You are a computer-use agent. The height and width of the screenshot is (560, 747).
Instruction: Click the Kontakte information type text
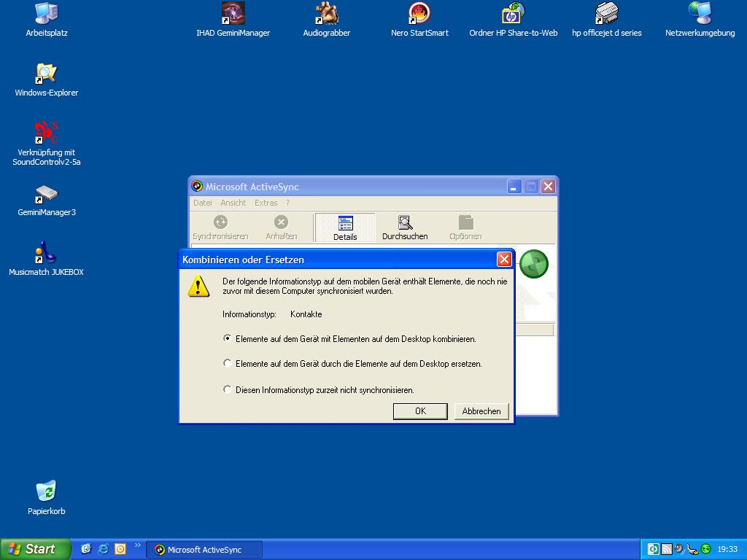click(306, 314)
